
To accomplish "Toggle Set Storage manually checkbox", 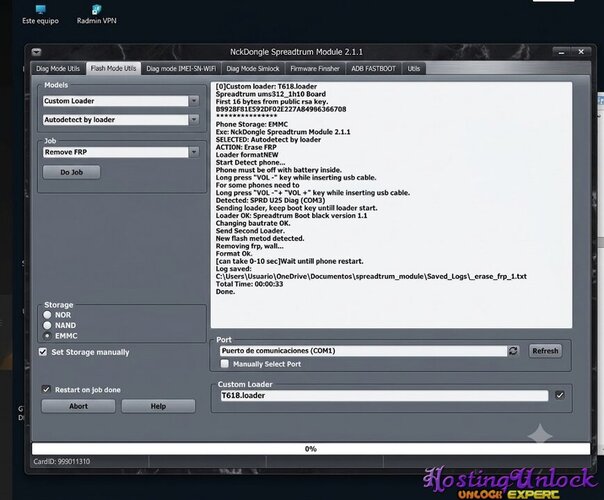I will (x=43, y=352).
